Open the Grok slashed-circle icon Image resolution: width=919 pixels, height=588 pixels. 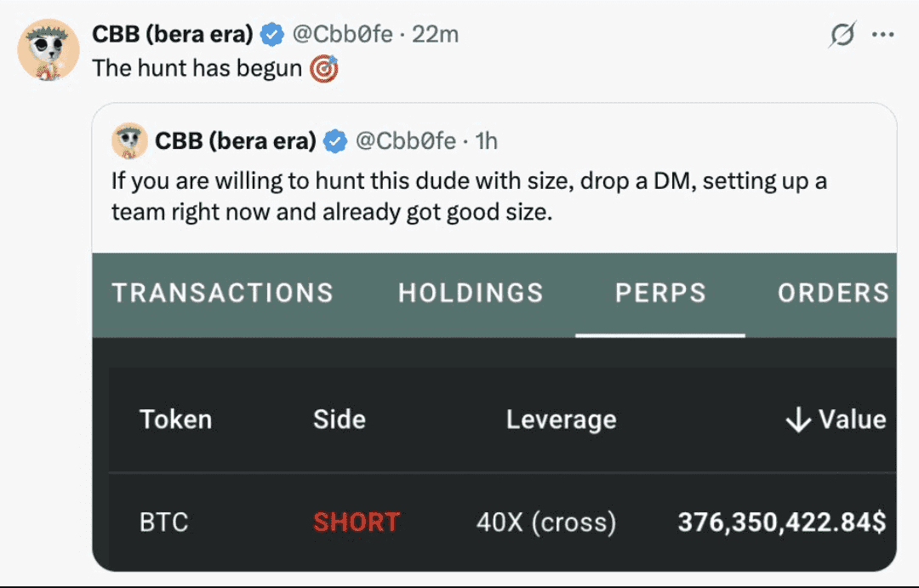842,36
